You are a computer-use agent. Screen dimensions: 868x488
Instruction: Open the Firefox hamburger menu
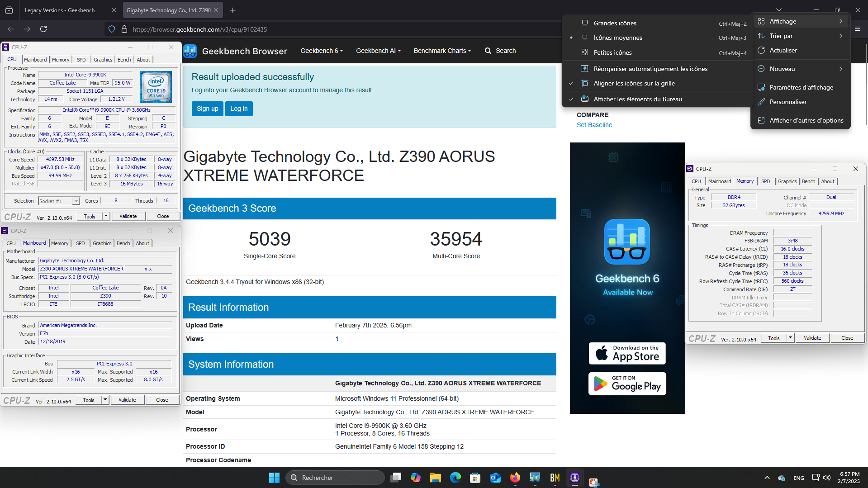point(858,29)
